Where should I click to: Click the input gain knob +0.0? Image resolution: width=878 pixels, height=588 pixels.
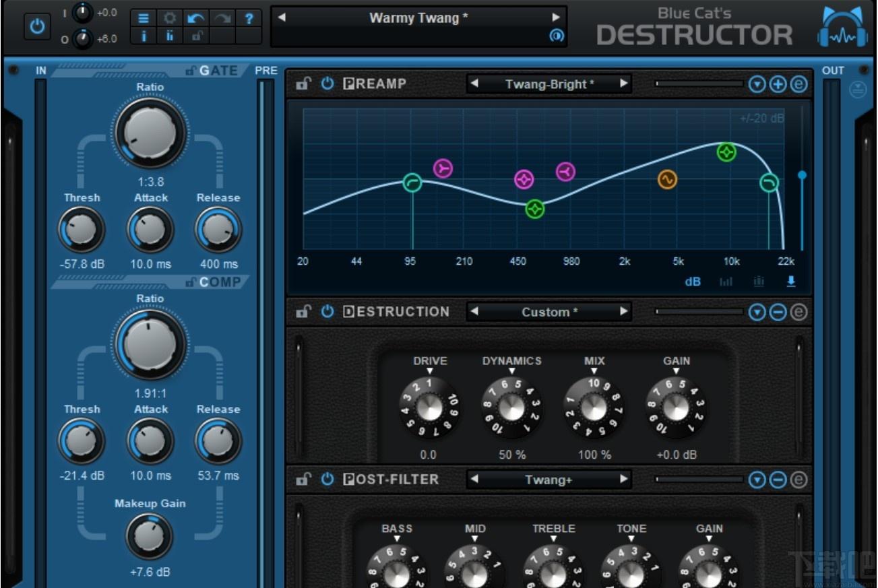pyautogui.click(x=83, y=12)
